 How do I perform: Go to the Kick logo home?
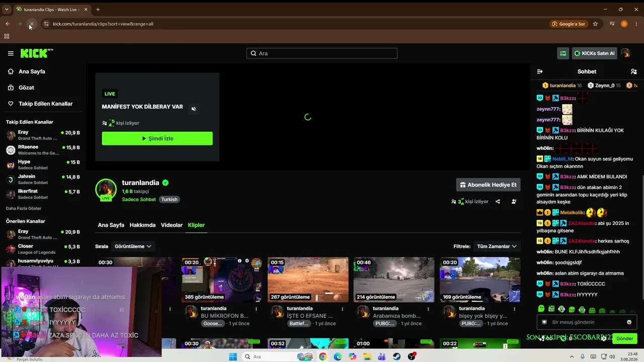37,53
